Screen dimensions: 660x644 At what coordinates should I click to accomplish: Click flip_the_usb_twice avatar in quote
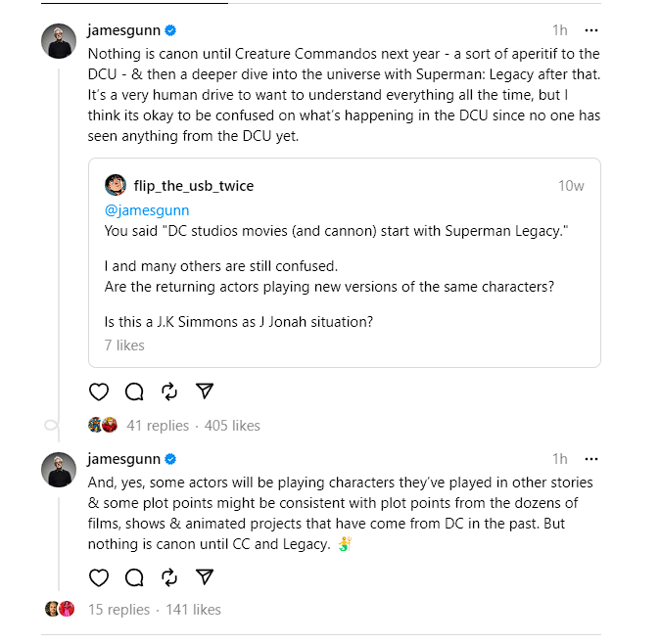pos(116,186)
